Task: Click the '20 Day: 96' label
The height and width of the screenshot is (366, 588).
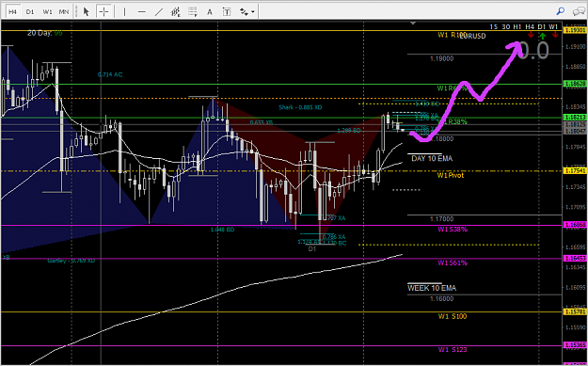Action: [x=44, y=33]
